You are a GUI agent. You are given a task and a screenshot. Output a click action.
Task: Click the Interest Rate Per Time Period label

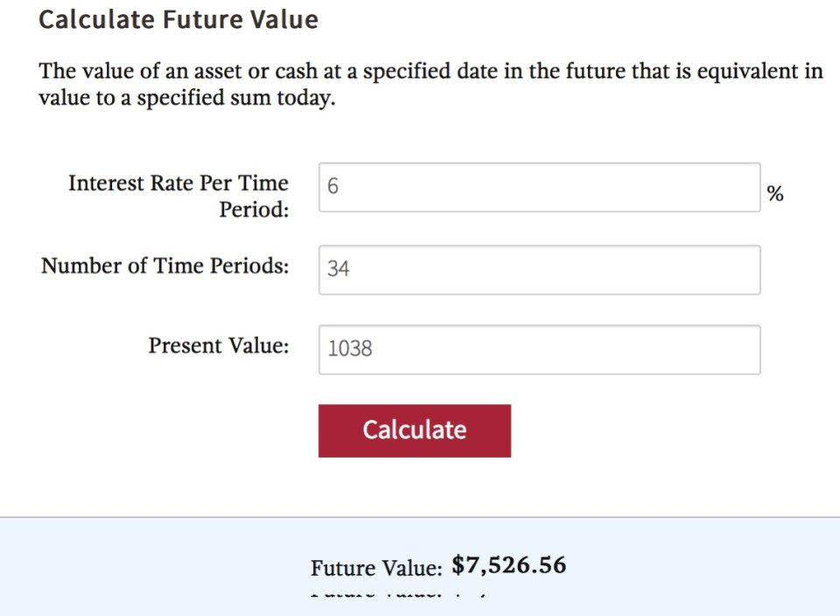[x=178, y=196]
